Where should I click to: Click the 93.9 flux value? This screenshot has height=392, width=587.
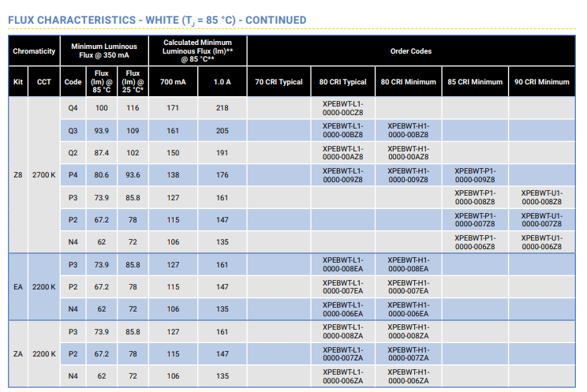[x=102, y=131]
